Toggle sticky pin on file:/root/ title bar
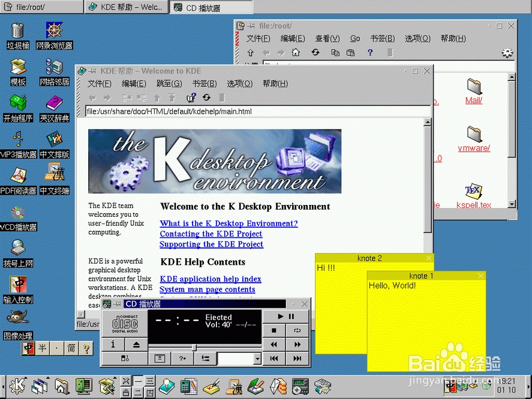The image size is (532, 399). coord(251,26)
